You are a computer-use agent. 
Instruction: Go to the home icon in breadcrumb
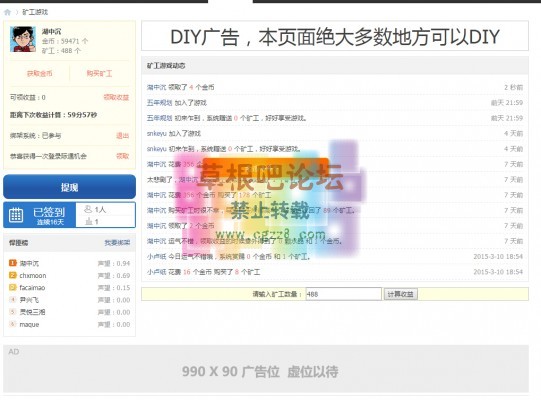tap(7, 12)
